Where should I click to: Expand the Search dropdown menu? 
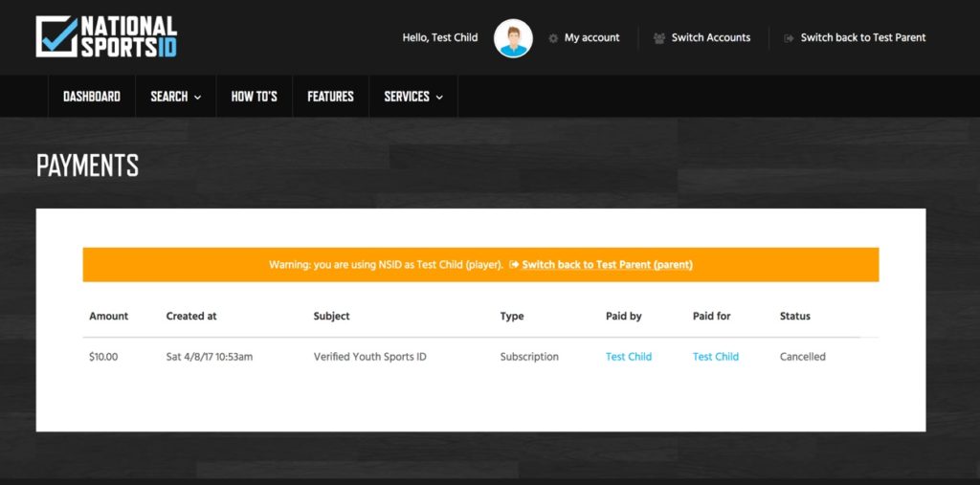pos(176,97)
